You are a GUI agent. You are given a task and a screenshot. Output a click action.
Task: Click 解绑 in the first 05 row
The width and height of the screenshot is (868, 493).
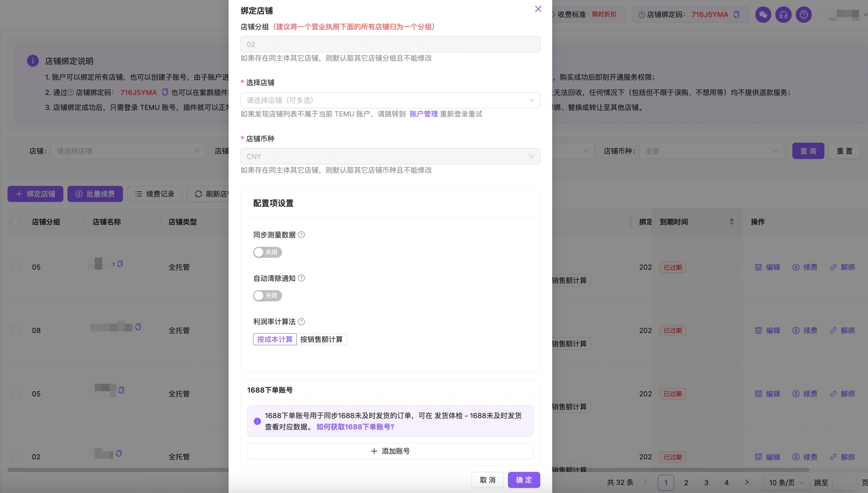tap(842, 267)
